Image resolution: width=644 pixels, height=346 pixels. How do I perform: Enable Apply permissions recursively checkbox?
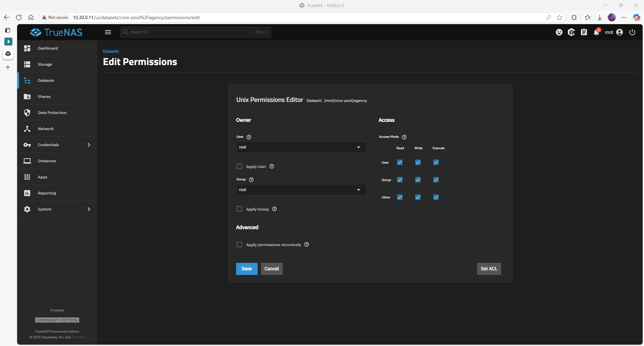(239, 244)
